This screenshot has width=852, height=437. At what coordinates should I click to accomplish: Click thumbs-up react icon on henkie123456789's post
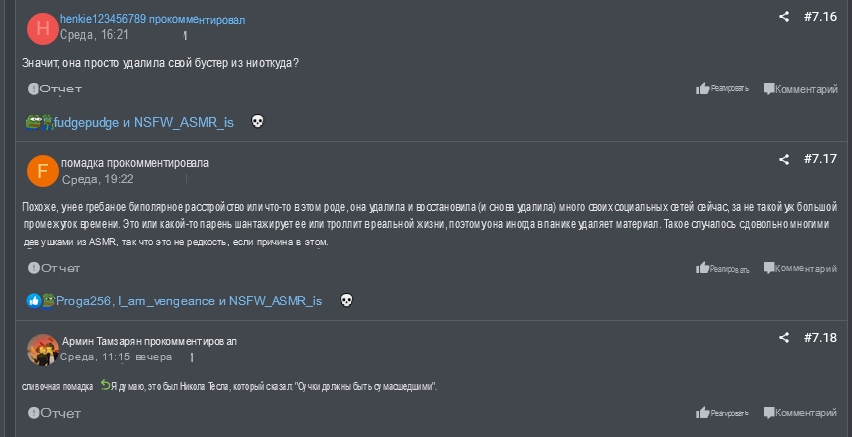(x=703, y=89)
